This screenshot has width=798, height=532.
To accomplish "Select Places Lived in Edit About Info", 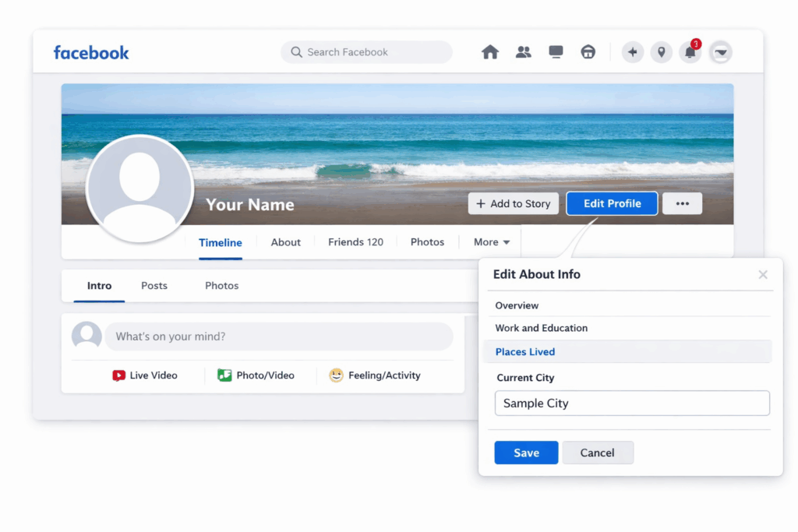I will (x=525, y=351).
